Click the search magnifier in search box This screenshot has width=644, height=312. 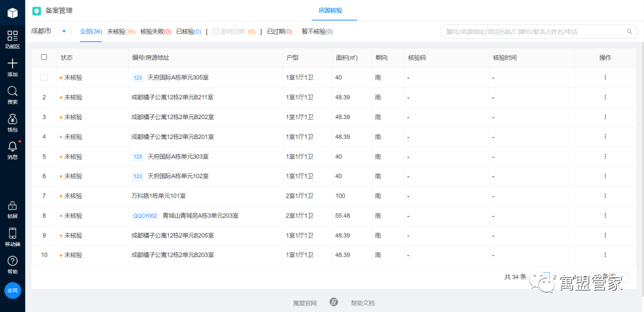[629, 31]
